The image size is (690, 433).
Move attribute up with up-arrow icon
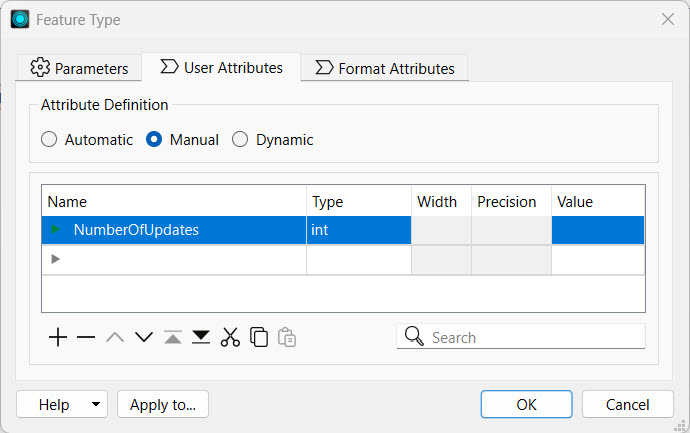(115, 338)
